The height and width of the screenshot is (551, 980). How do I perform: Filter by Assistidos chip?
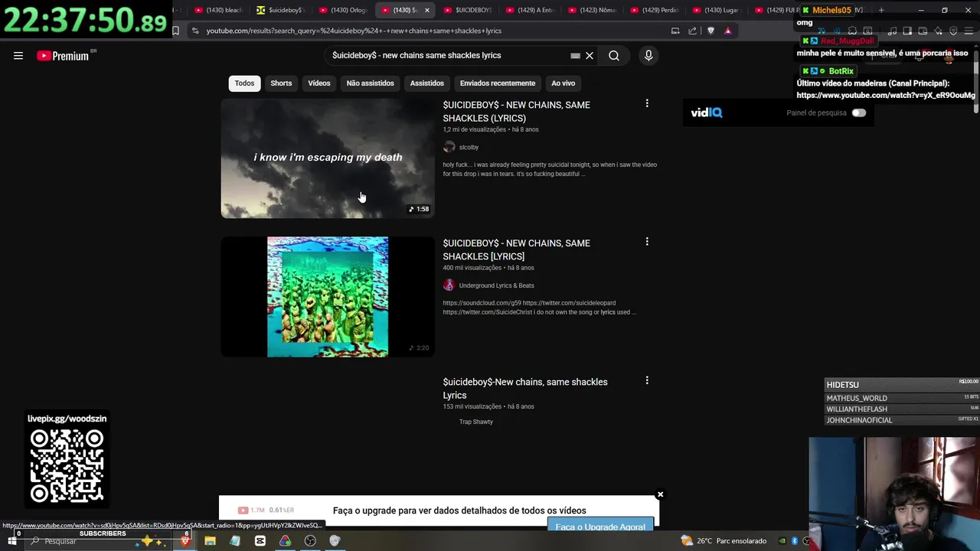click(426, 83)
